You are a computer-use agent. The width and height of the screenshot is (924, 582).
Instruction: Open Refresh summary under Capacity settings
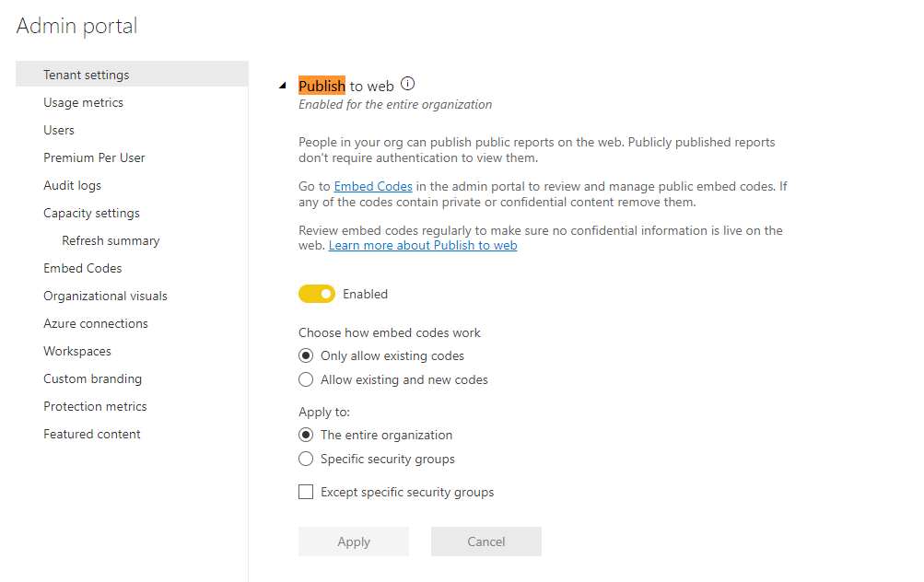pyautogui.click(x=111, y=241)
